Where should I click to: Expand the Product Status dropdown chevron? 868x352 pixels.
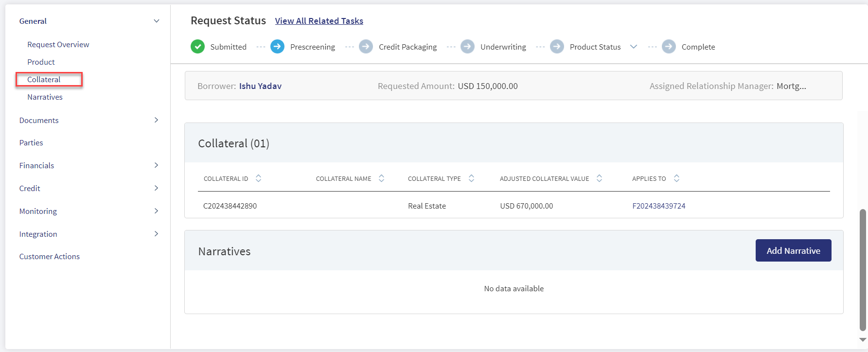[634, 47]
